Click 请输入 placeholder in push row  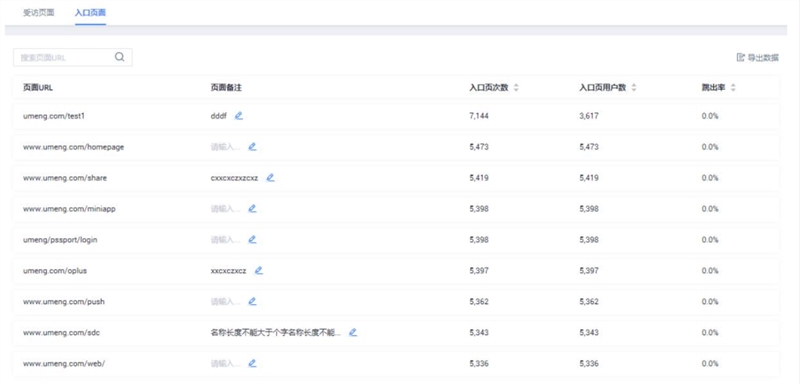[x=225, y=301]
